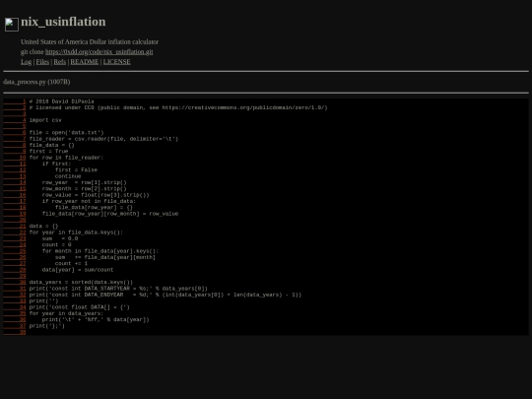Click the 'row_month = row[2].strip()' line
This screenshot has width=532, height=399.
(84, 188)
